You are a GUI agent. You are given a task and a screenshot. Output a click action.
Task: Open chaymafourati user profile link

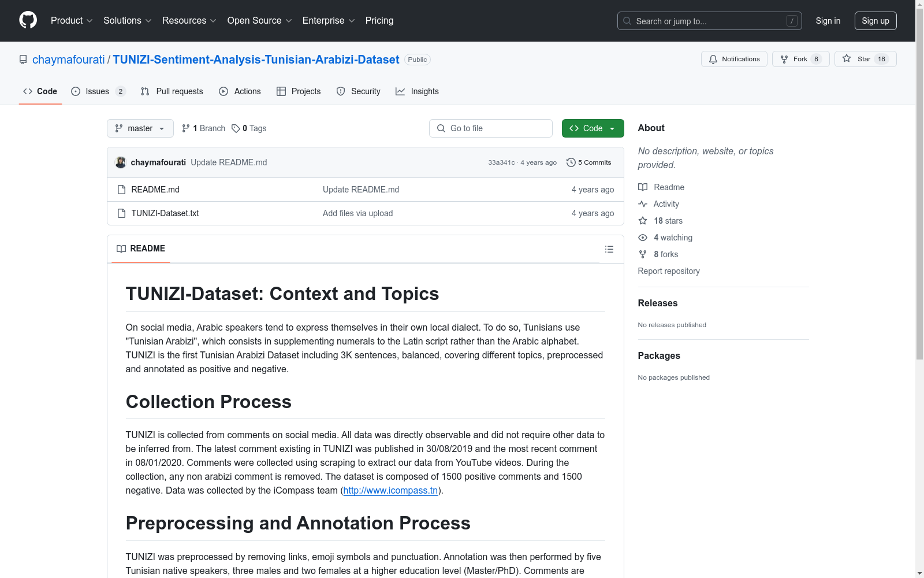point(69,60)
